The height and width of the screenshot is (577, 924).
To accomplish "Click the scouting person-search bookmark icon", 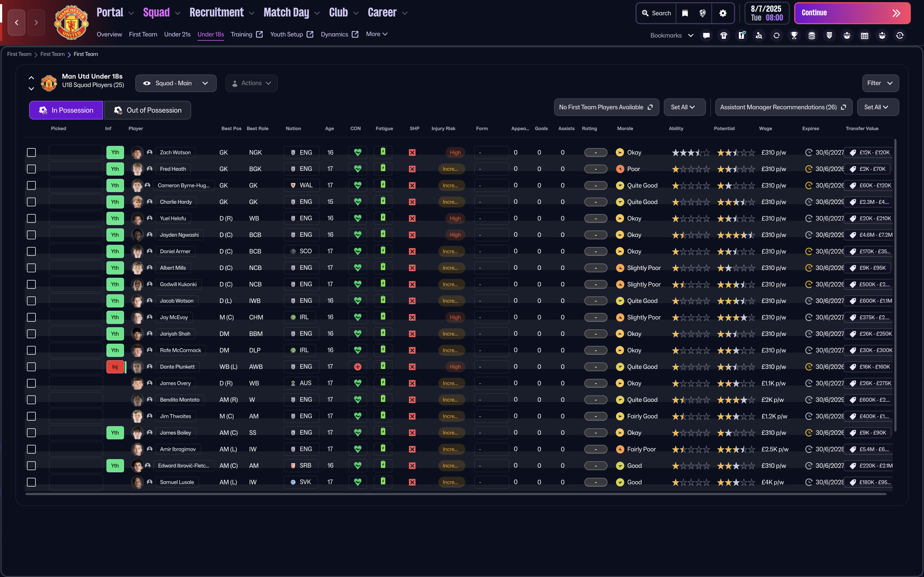I will point(759,35).
